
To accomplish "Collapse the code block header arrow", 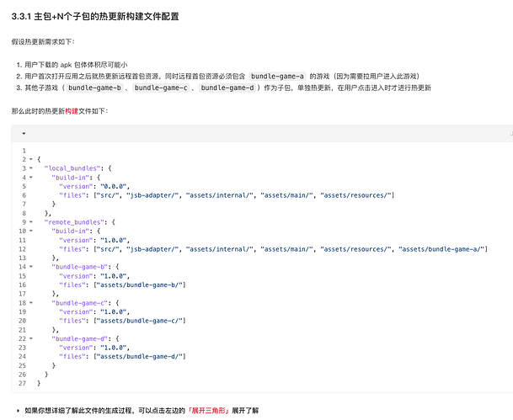I will pyautogui.click(x=24, y=133).
